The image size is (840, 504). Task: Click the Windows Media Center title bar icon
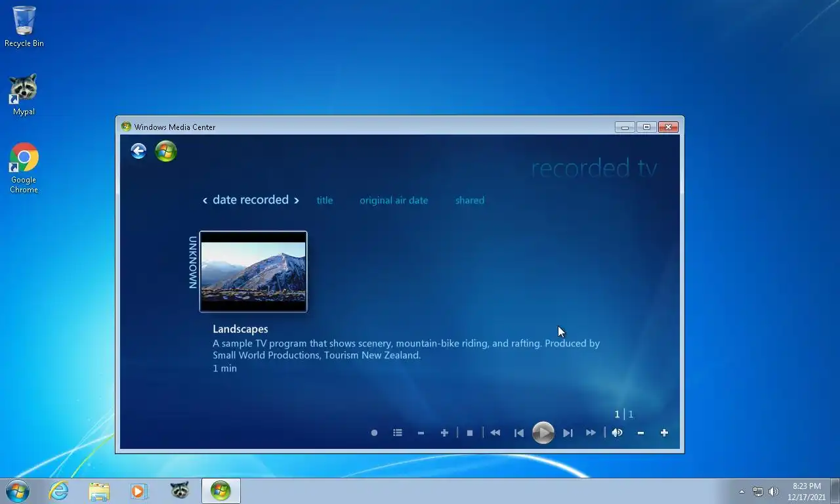[127, 127]
